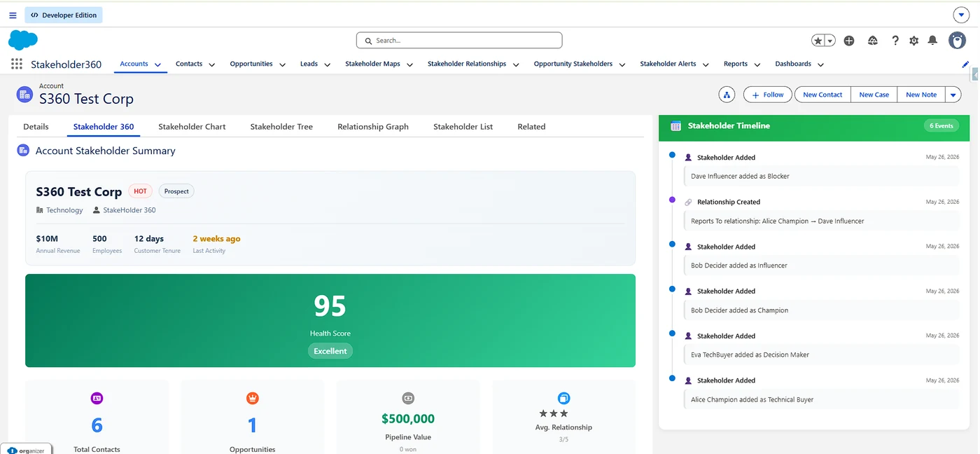Expand the Stakeholder Maps dropdown chevron
The width and height of the screenshot is (980, 454).
pyautogui.click(x=410, y=64)
